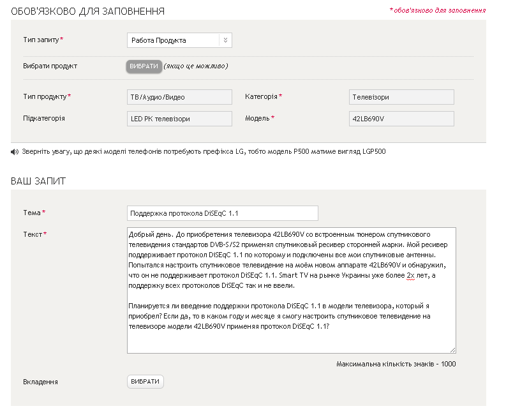Click the Підкатегорія field showing LED РК телевізори

click(x=179, y=119)
